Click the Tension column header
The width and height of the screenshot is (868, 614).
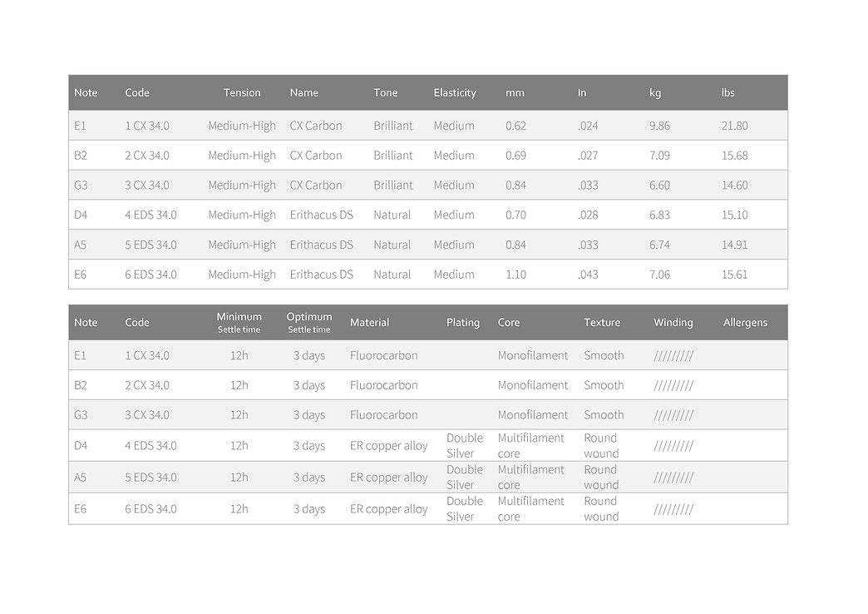point(242,93)
